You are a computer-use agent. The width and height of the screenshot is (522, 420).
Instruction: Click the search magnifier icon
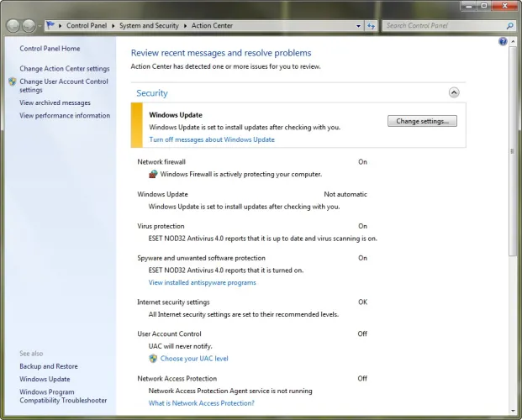[509, 26]
